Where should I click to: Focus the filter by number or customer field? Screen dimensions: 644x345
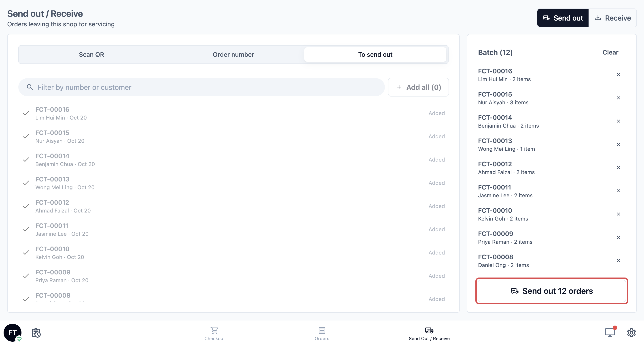[201, 87]
